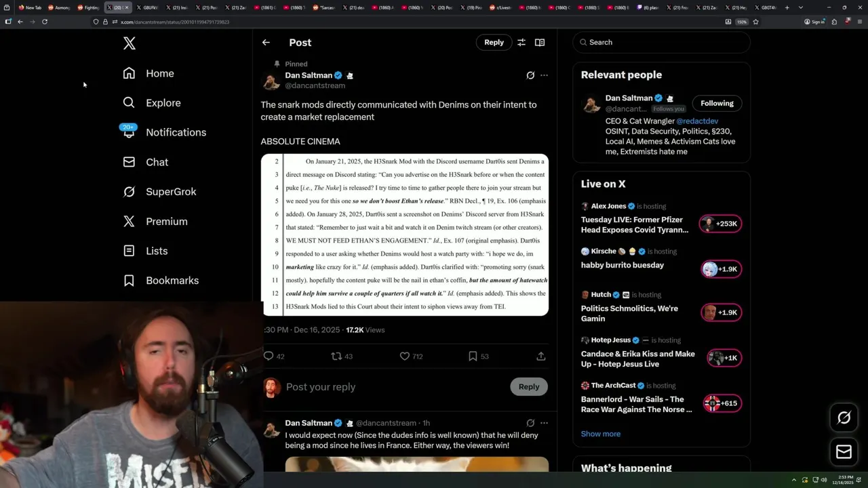Open the court document image in the post
This screenshot has height=488, width=868.
[x=405, y=235]
